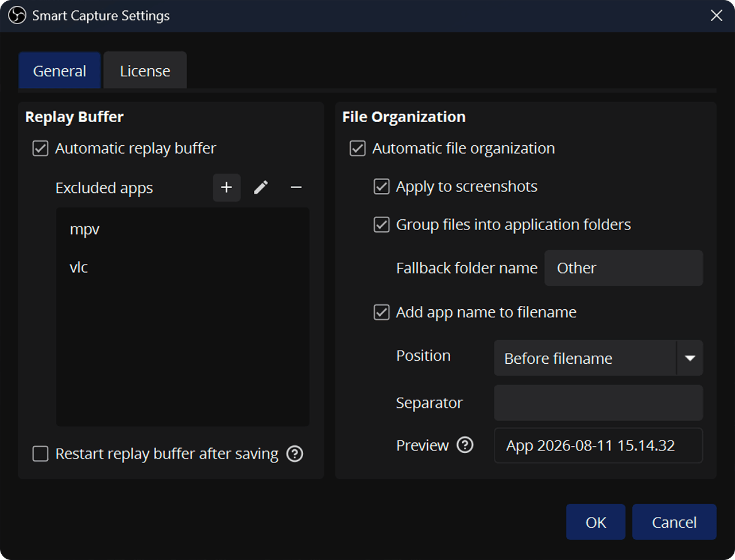735x560 pixels.
Task: Click the Fallback folder name label
Action: (467, 268)
